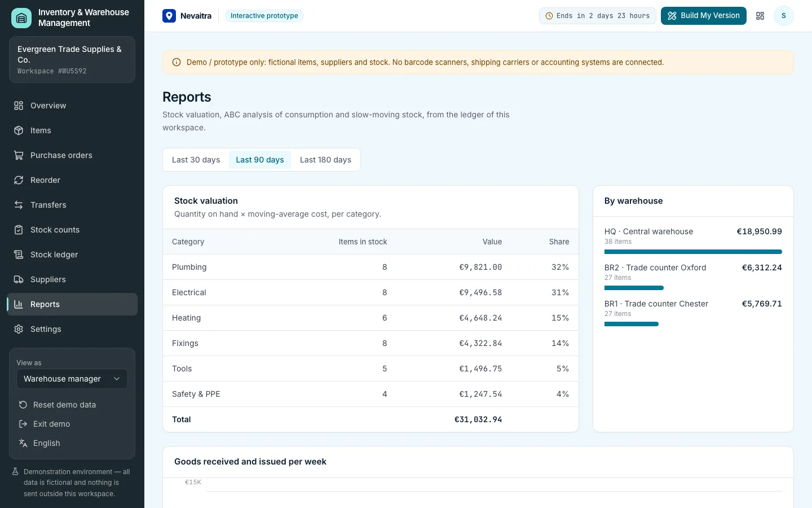Click the Share column header
The image size is (812, 508).
click(559, 242)
